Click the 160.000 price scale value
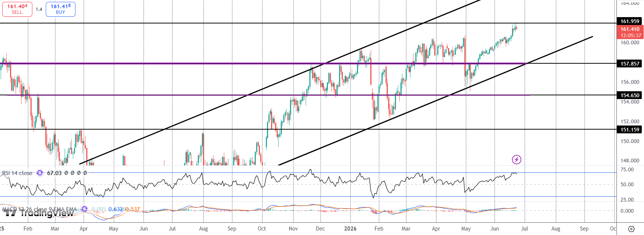 tap(630, 42)
